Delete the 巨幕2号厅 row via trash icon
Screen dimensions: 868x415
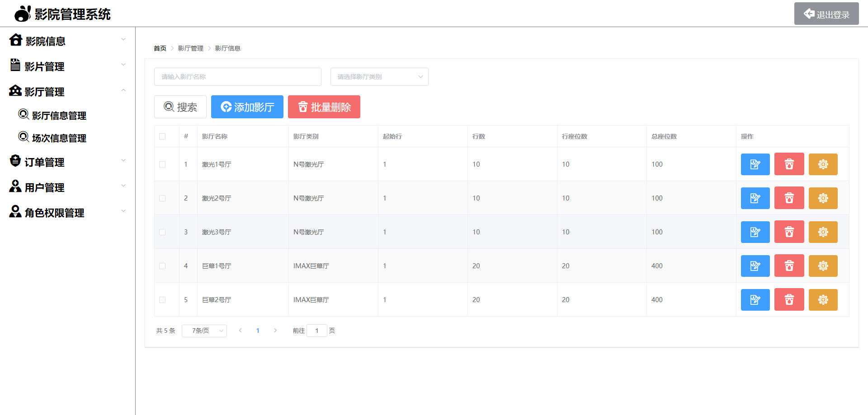pyautogui.click(x=789, y=300)
